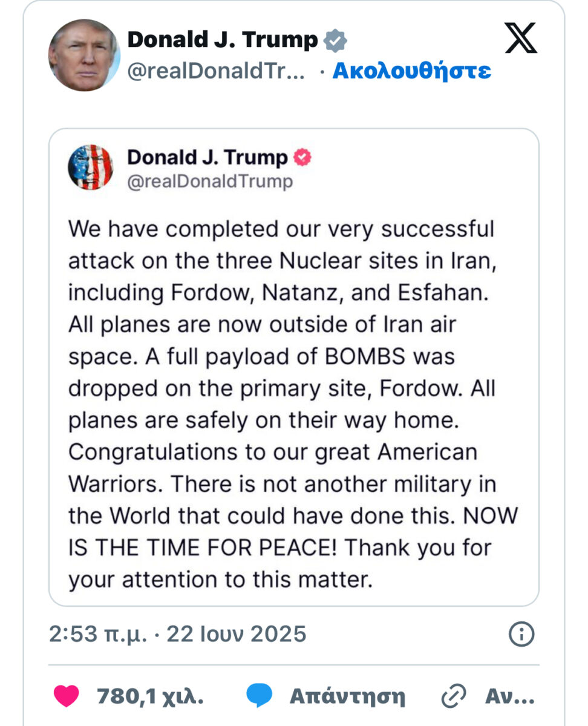Click the copy link chain icon
This screenshot has width=588, height=726.
pyautogui.click(x=453, y=696)
